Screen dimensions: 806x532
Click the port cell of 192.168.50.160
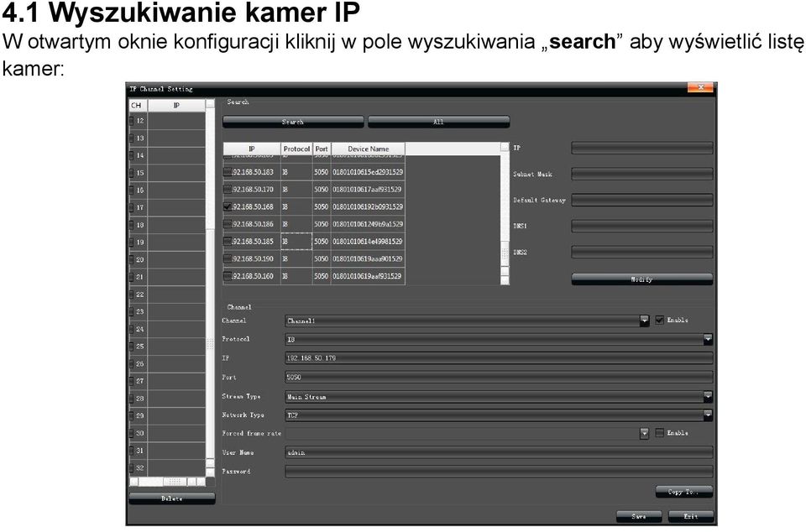click(x=322, y=276)
